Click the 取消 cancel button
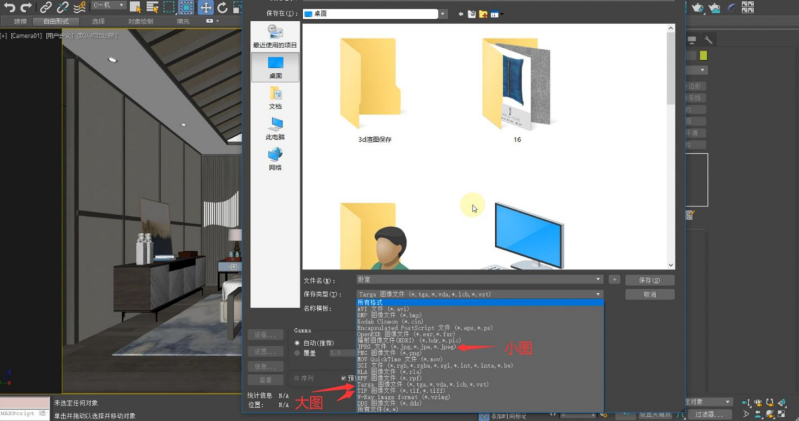 tap(650, 295)
